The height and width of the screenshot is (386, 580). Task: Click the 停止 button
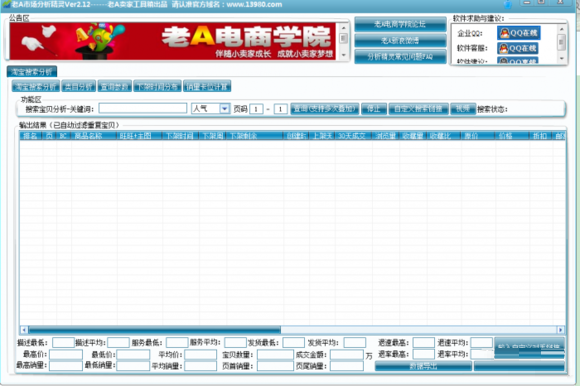(373, 109)
